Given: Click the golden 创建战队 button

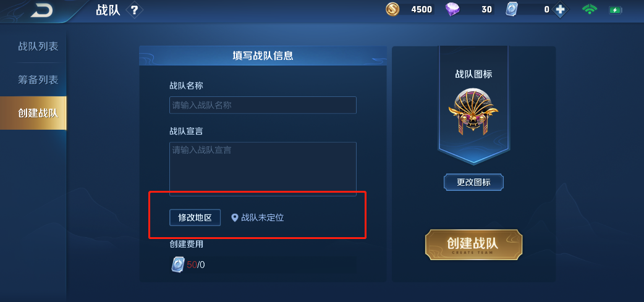Looking at the screenshot, I should tap(473, 245).
